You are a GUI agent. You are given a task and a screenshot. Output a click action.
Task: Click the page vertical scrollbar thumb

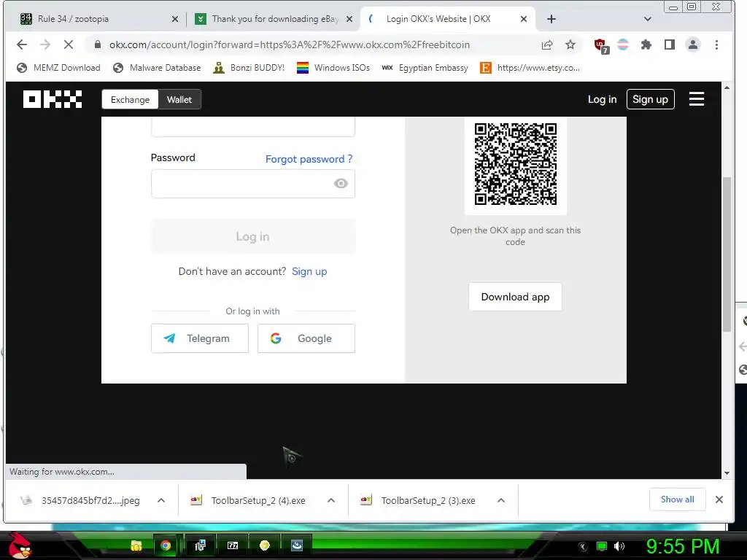coord(727,254)
